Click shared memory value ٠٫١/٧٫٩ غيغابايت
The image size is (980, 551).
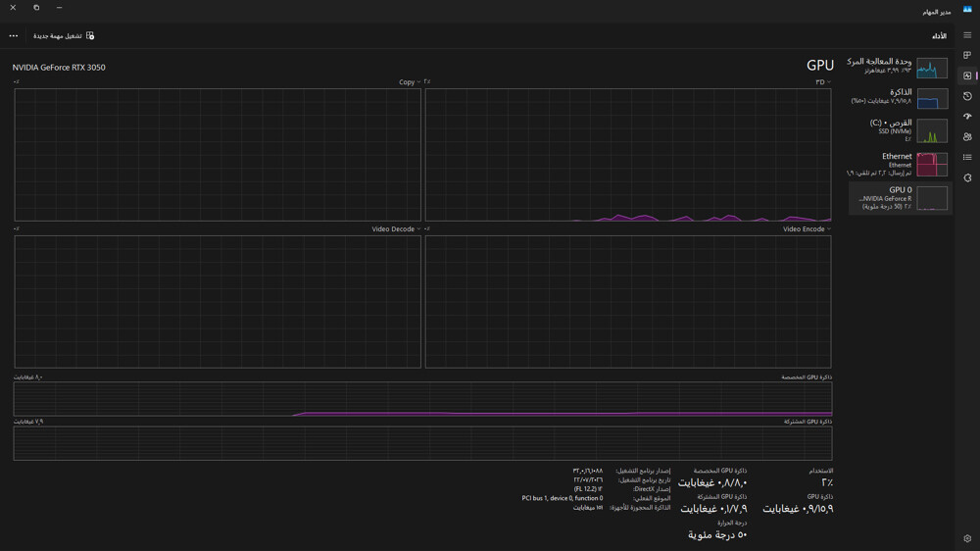point(713,509)
